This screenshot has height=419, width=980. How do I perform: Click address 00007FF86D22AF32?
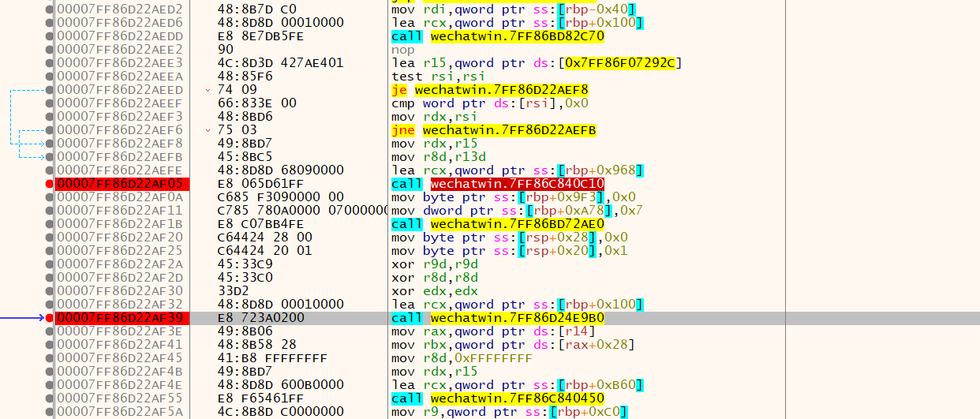click(x=119, y=305)
